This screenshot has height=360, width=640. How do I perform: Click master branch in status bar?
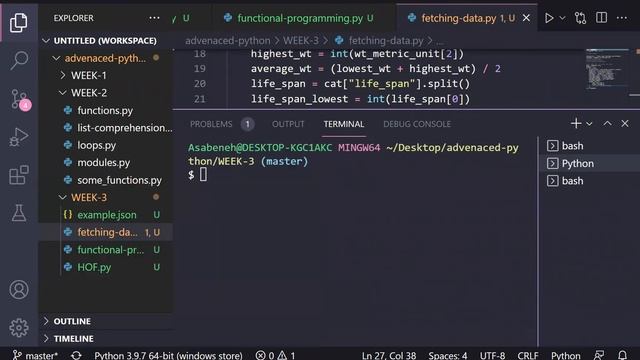[36, 355]
